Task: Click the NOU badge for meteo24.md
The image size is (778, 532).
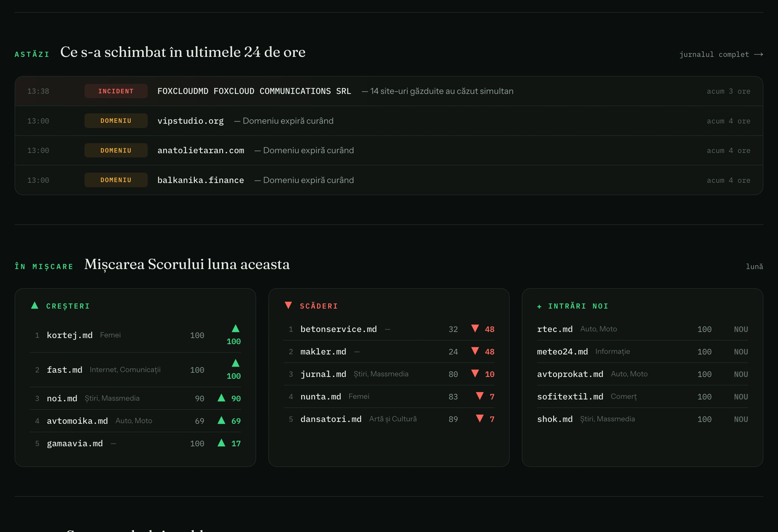Action: click(x=741, y=351)
